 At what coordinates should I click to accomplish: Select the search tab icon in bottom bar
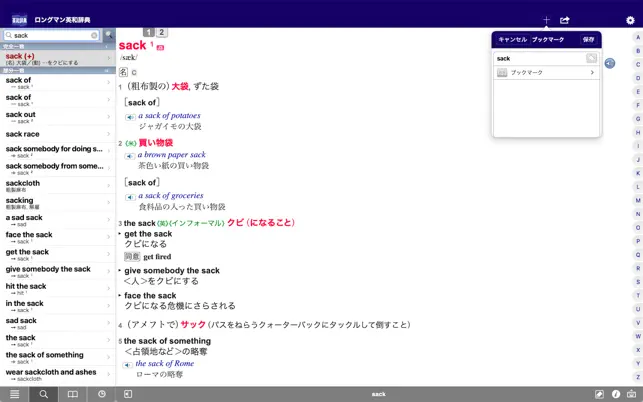click(43, 394)
